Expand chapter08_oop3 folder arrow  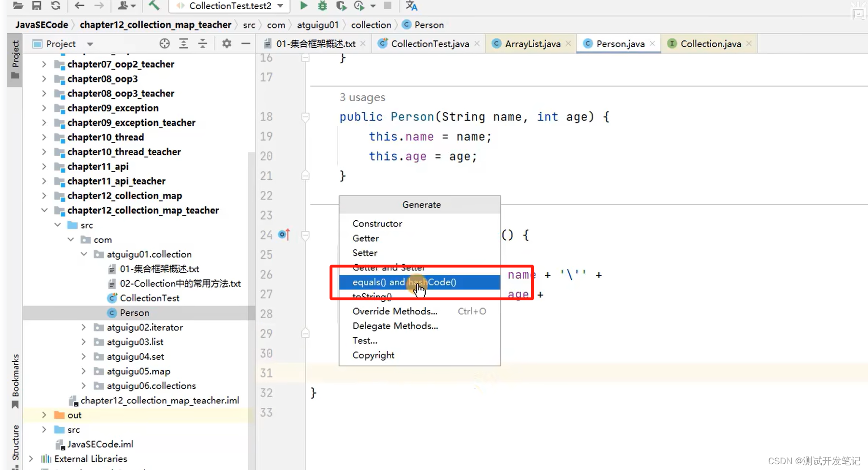point(44,79)
